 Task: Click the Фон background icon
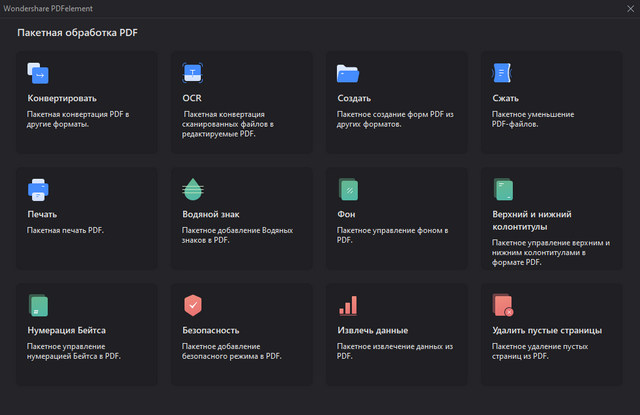(x=347, y=189)
